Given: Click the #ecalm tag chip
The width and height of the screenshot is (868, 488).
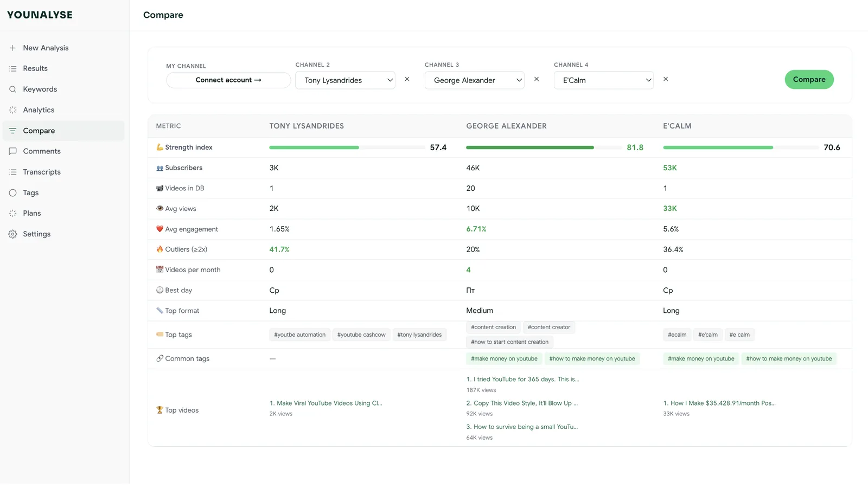Looking at the screenshot, I should coord(677,335).
